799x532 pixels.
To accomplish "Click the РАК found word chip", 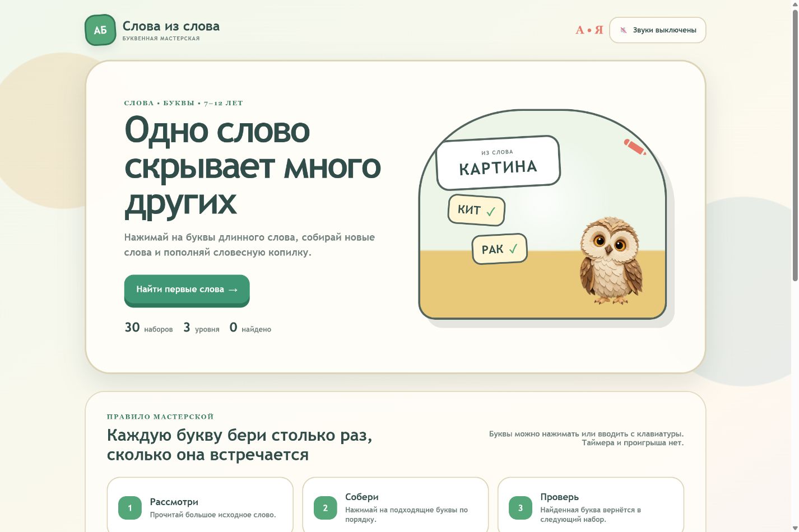I will 499,249.
